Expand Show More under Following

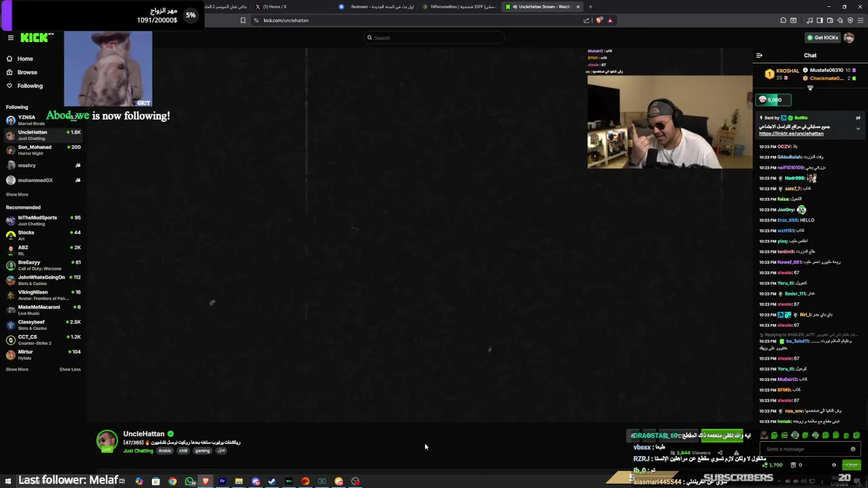click(x=17, y=195)
